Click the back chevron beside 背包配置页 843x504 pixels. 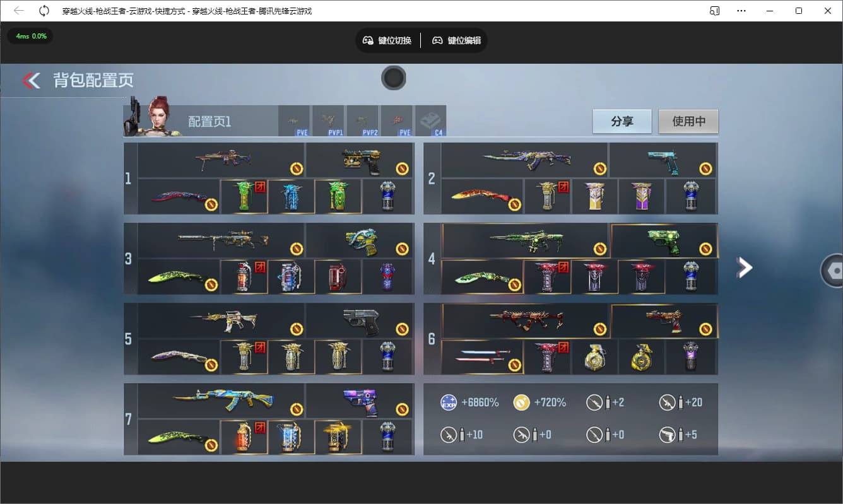pyautogui.click(x=30, y=81)
